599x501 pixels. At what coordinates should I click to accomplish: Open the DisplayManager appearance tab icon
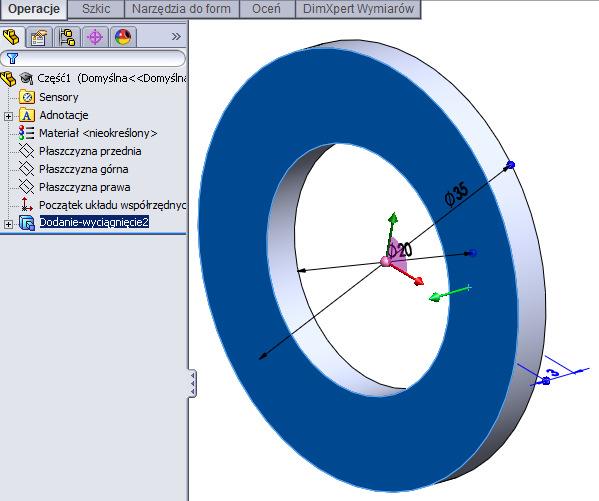click(x=123, y=37)
